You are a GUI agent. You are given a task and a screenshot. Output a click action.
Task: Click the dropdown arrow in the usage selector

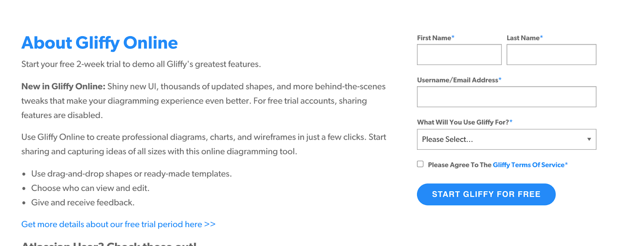589,139
